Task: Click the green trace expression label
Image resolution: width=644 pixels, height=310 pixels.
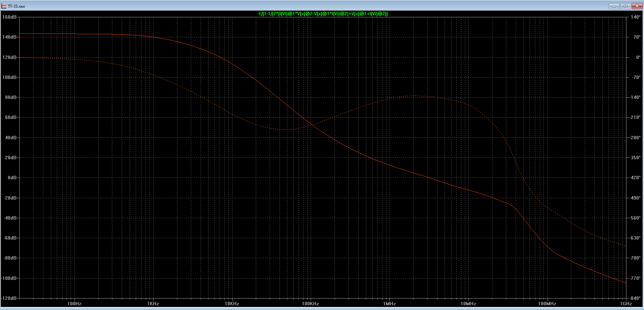Action: pyautogui.click(x=322, y=14)
